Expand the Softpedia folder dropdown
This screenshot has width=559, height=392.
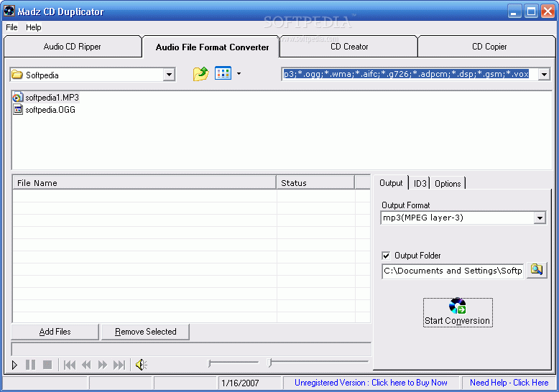point(169,75)
